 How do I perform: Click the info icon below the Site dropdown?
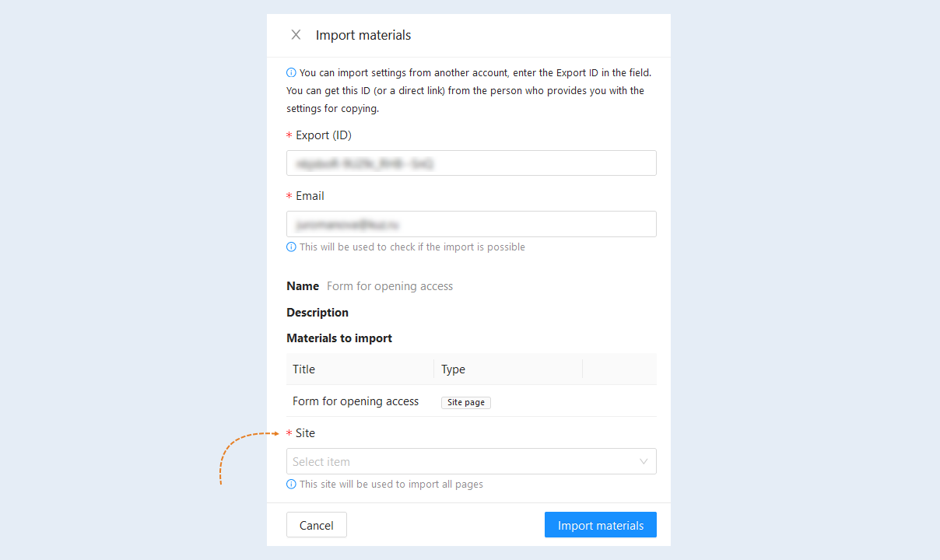(291, 484)
